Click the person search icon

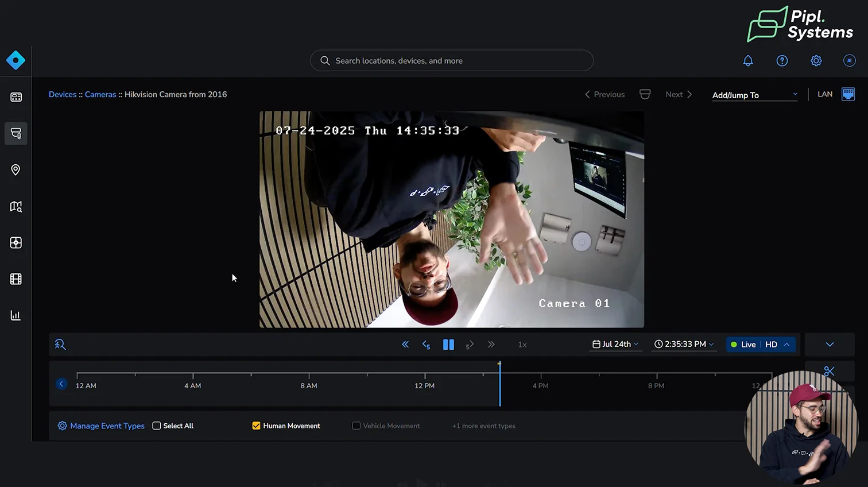(x=60, y=345)
